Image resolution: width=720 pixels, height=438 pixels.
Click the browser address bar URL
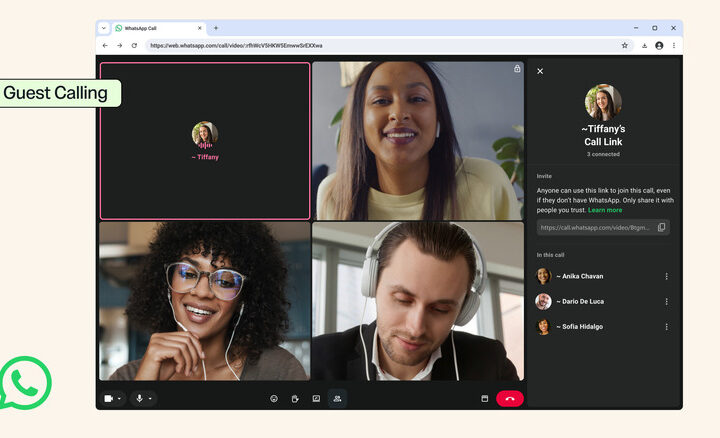(236, 45)
